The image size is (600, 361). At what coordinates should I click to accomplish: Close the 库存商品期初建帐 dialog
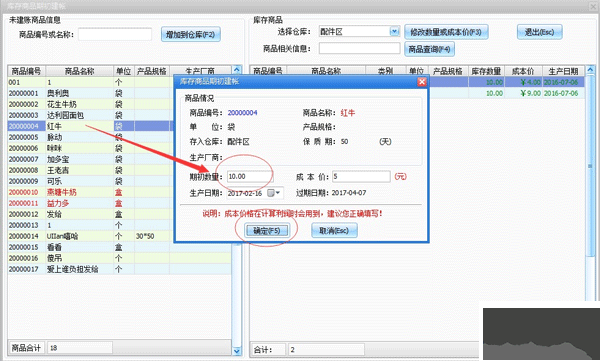tap(421, 82)
